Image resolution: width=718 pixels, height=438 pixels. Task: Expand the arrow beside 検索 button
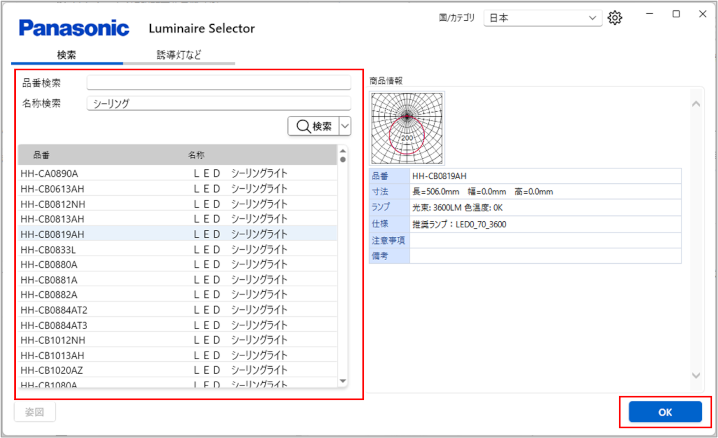(x=345, y=126)
